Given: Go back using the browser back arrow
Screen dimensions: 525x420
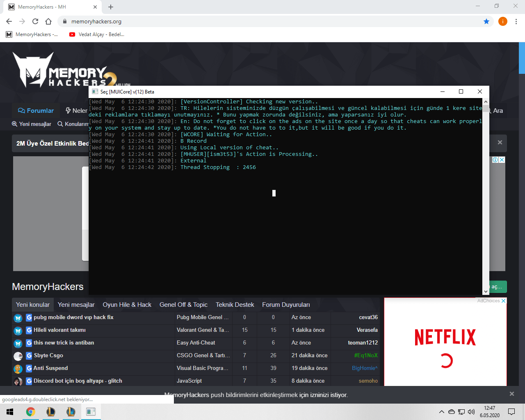Looking at the screenshot, I should click(x=9, y=21).
